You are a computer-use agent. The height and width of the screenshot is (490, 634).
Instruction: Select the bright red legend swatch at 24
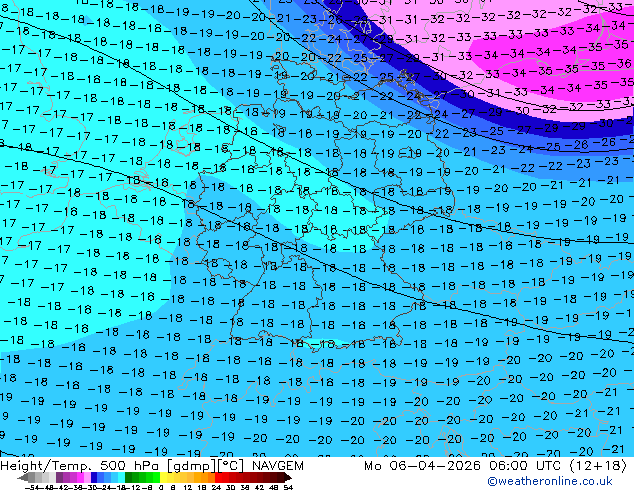218,478
